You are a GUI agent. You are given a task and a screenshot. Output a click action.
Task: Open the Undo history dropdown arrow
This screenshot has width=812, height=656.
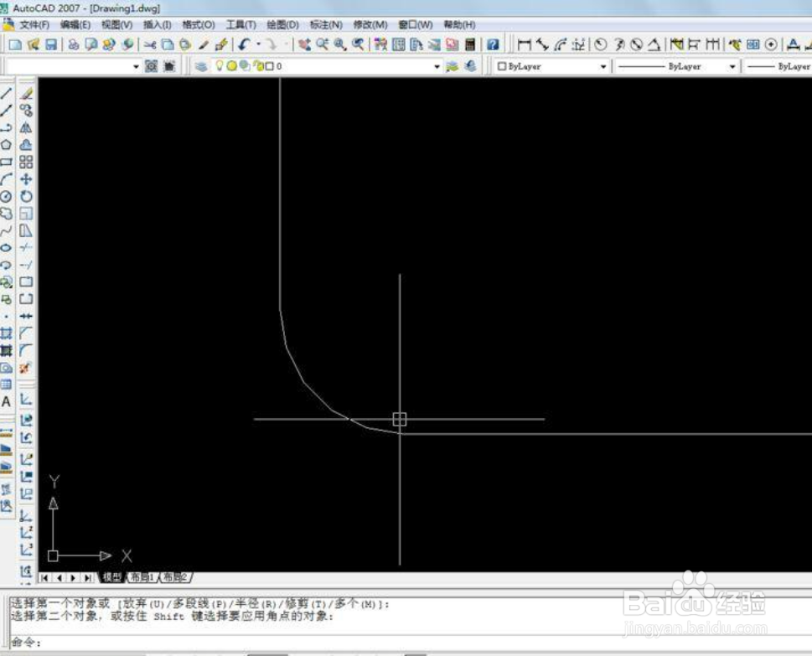click(x=258, y=44)
